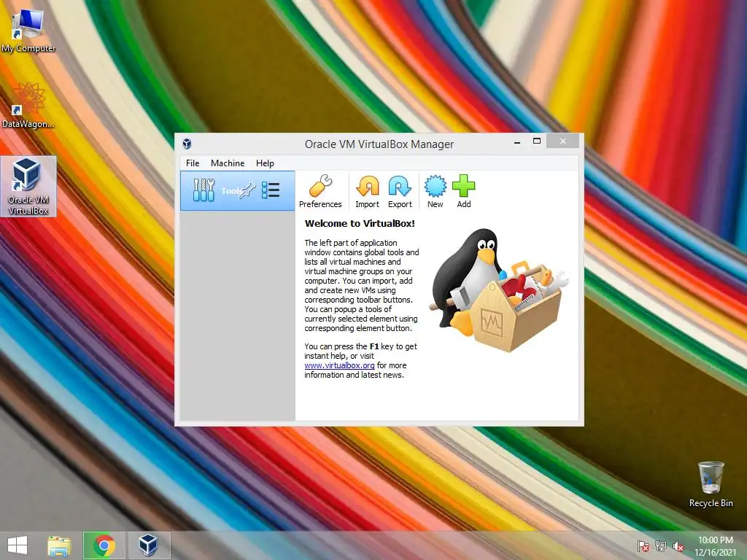
Task: Open the Windows Start button
Action: (18, 545)
